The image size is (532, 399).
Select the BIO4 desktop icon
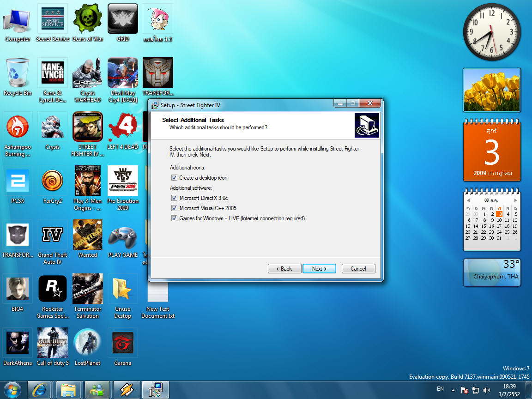pyautogui.click(x=17, y=293)
